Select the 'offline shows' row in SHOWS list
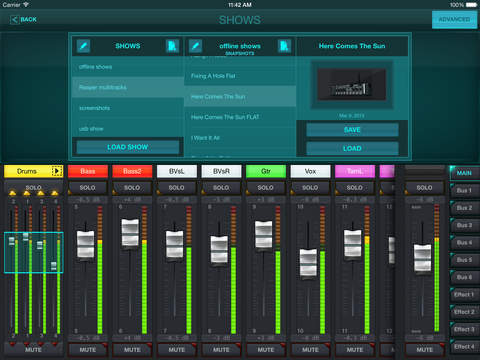Viewport: 480px width, 360px height. (128, 67)
